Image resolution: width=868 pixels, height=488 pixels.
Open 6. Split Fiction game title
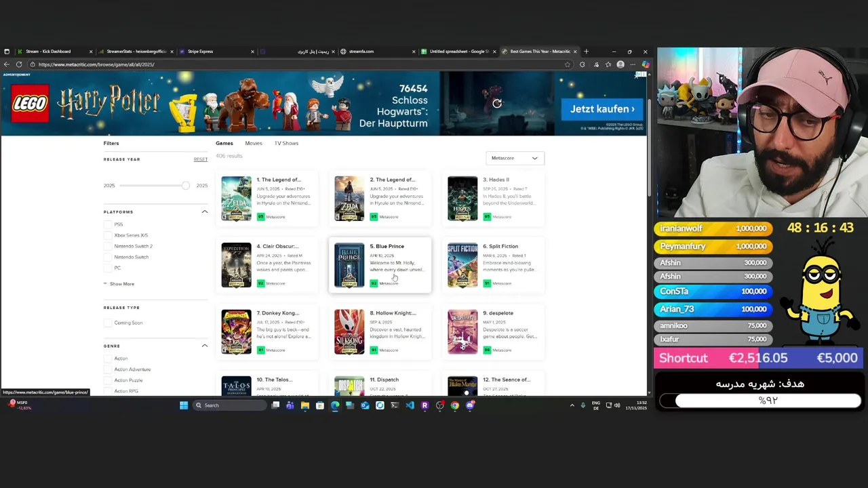pyautogui.click(x=500, y=246)
